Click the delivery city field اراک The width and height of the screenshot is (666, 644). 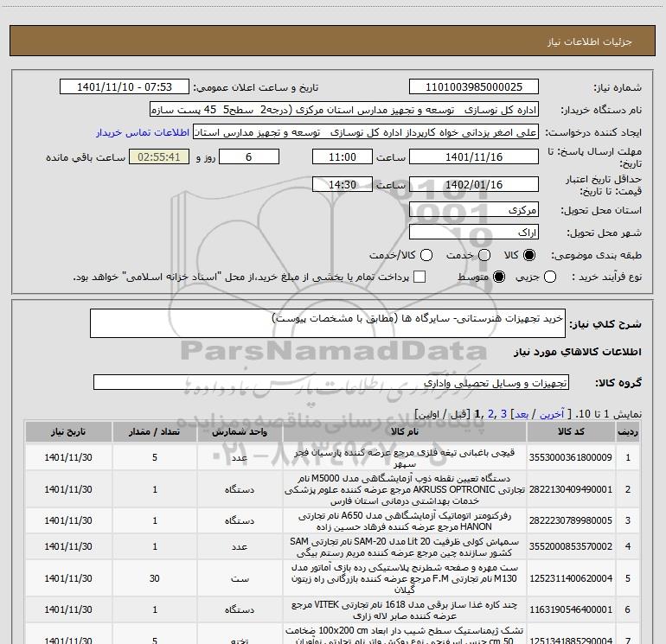click(x=474, y=233)
